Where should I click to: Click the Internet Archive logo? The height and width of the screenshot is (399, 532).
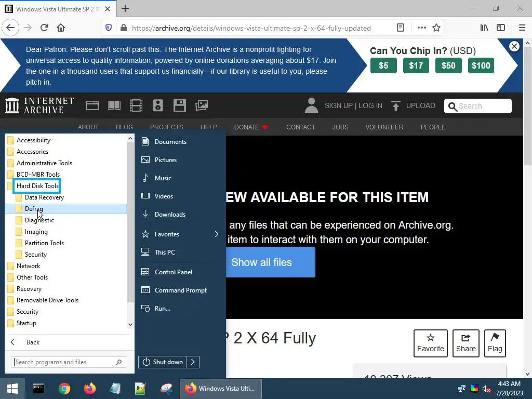point(39,105)
